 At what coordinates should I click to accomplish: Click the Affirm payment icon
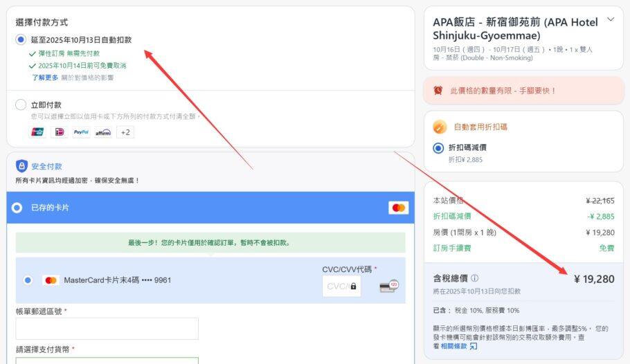pos(103,132)
